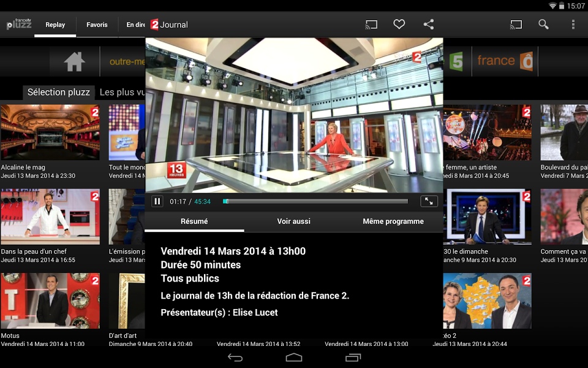Click 'Vendredi 14 Mars 2014 à 13:52' caption
This screenshot has height=368, width=588.
click(x=258, y=343)
